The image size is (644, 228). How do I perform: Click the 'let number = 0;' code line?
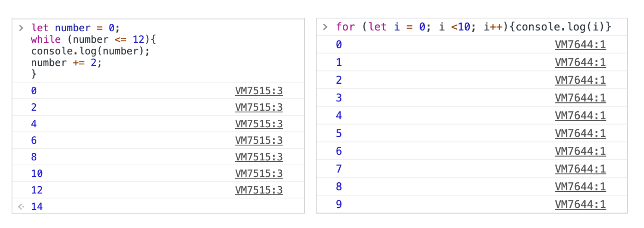(x=75, y=28)
